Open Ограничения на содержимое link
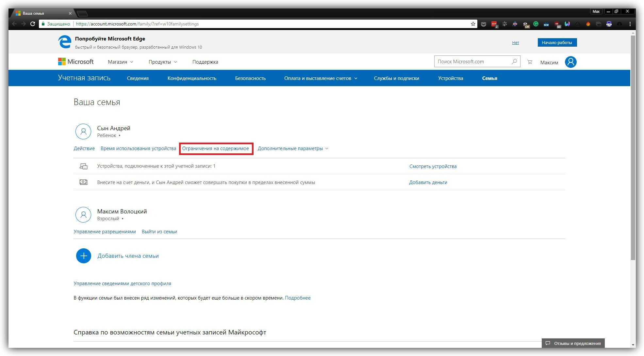Image resolution: width=644 pixels, height=356 pixels. 215,148
